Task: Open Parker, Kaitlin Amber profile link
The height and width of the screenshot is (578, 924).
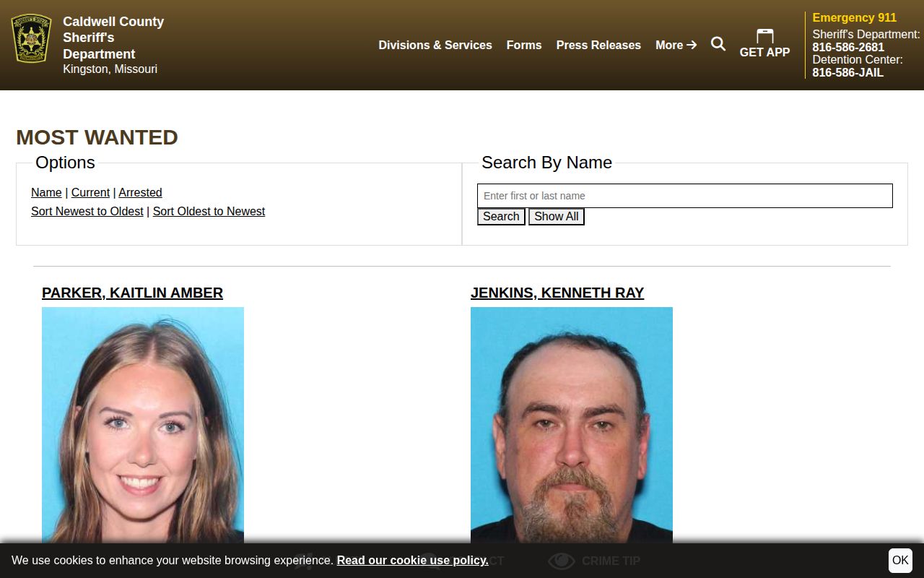Action: (x=132, y=293)
